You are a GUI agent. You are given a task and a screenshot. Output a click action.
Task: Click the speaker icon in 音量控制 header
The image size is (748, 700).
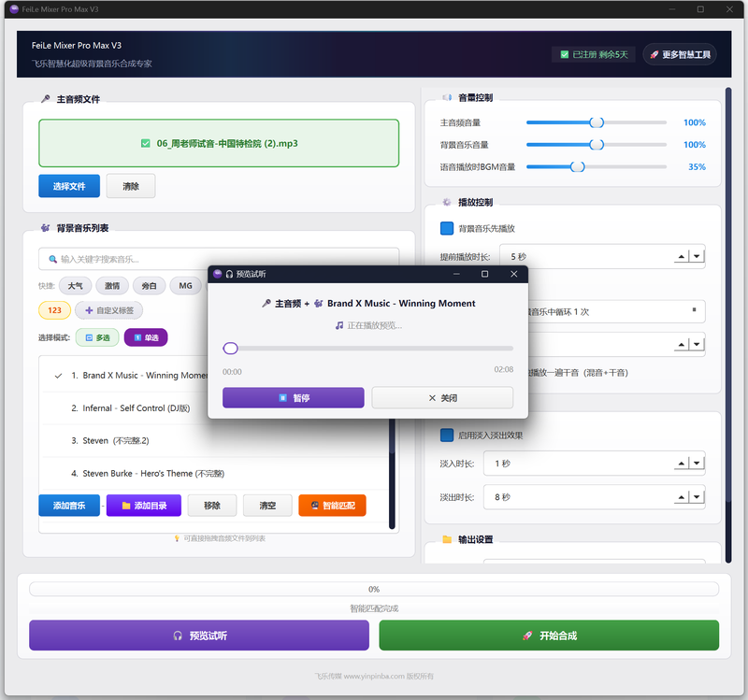tap(446, 98)
